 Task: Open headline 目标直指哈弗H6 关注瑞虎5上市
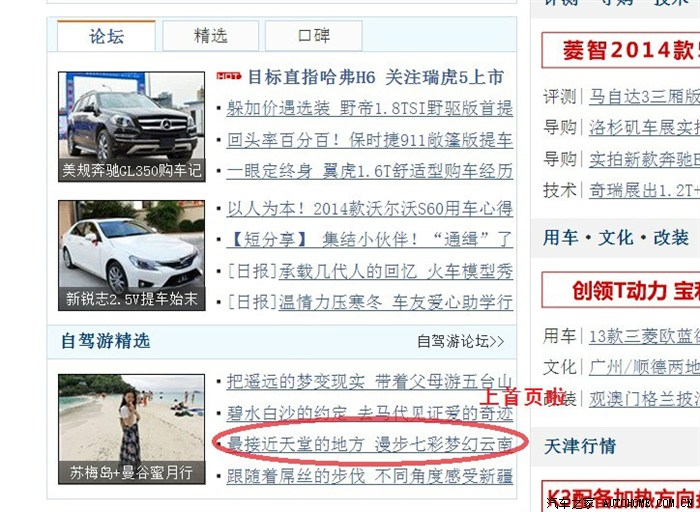[x=375, y=77]
